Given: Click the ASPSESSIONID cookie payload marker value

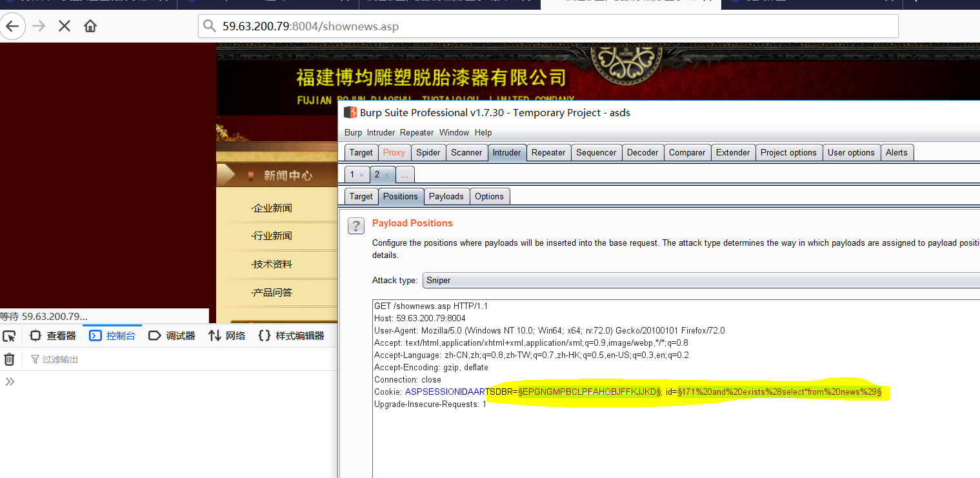Looking at the screenshot, I should coord(590,392).
